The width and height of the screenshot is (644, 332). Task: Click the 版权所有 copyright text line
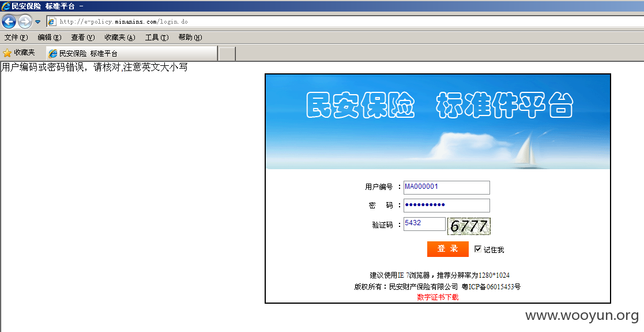(438, 287)
